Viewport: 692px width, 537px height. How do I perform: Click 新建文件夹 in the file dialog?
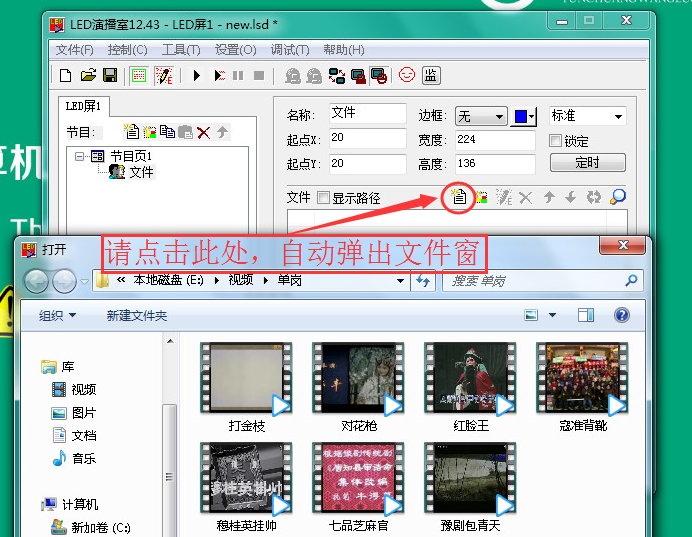(x=137, y=316)
